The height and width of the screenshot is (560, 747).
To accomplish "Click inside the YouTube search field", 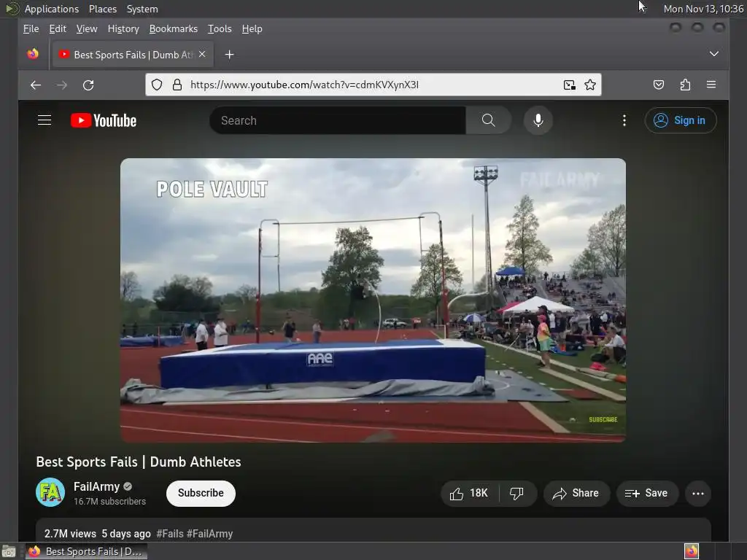I will click(x=337, y=120).
